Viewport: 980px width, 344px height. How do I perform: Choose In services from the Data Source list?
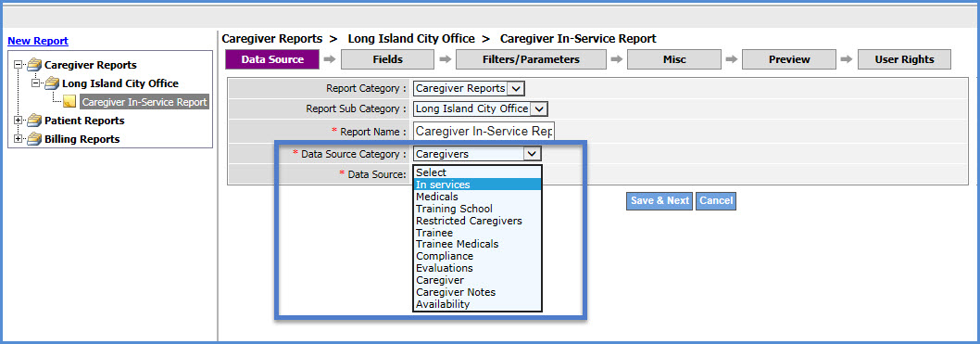click(478, 185)
